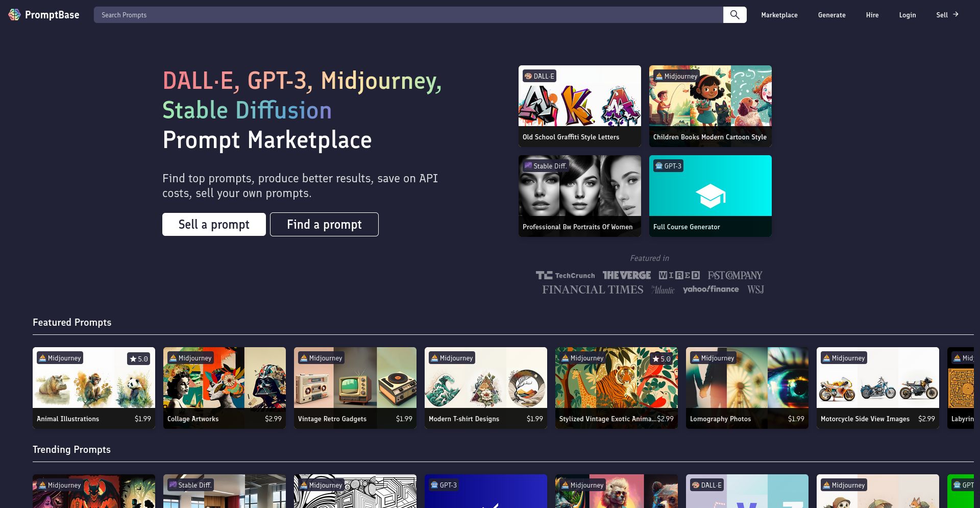
Task: Click the Financial Times logo
Action: [x=593, y=289]
